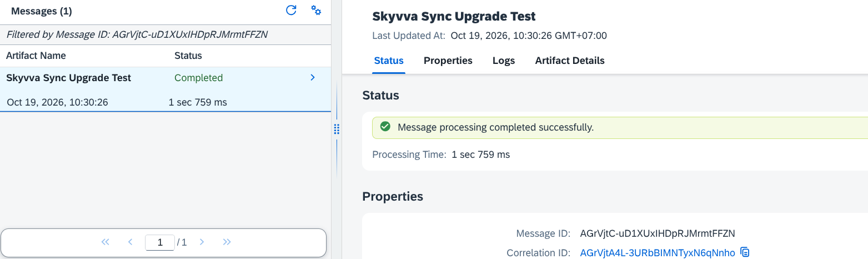Screen dimensions: 868x259
Task: Click the Status column header
Action: pos(188,56)
